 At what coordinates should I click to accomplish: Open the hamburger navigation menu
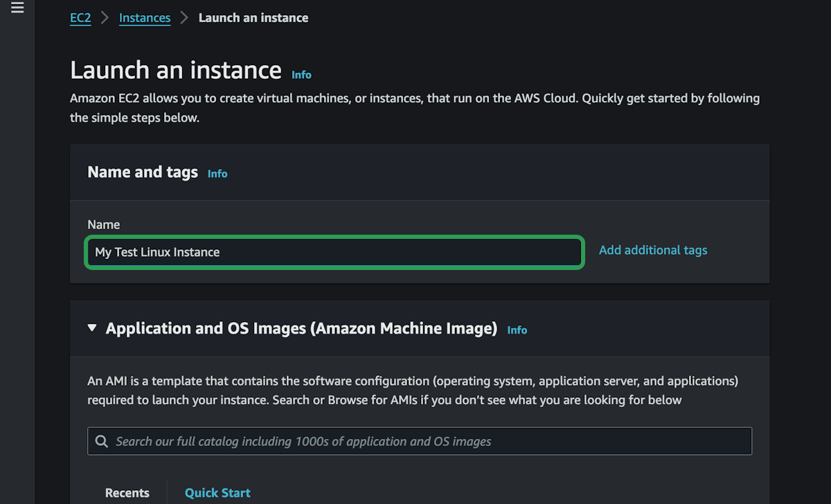coord(17,8)
